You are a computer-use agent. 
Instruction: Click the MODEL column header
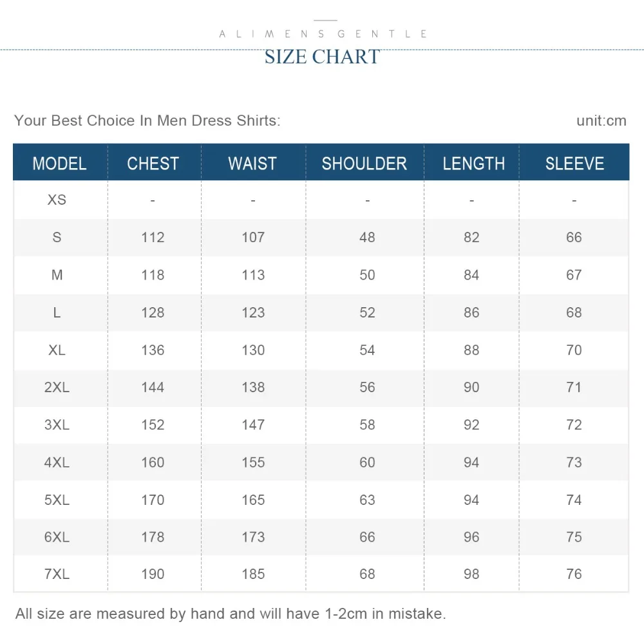point(59,164)
